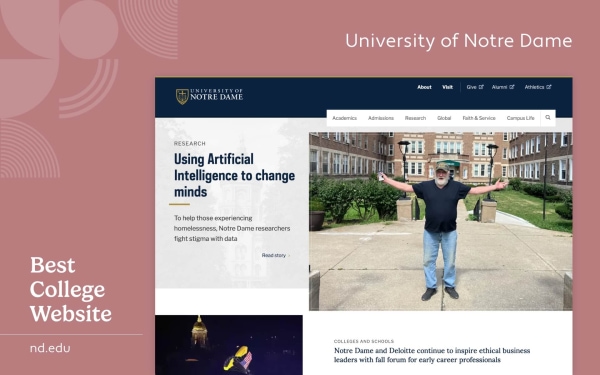Select the Global menu item
The height and width of the screenshot is (375, 600).
[444, 118]
